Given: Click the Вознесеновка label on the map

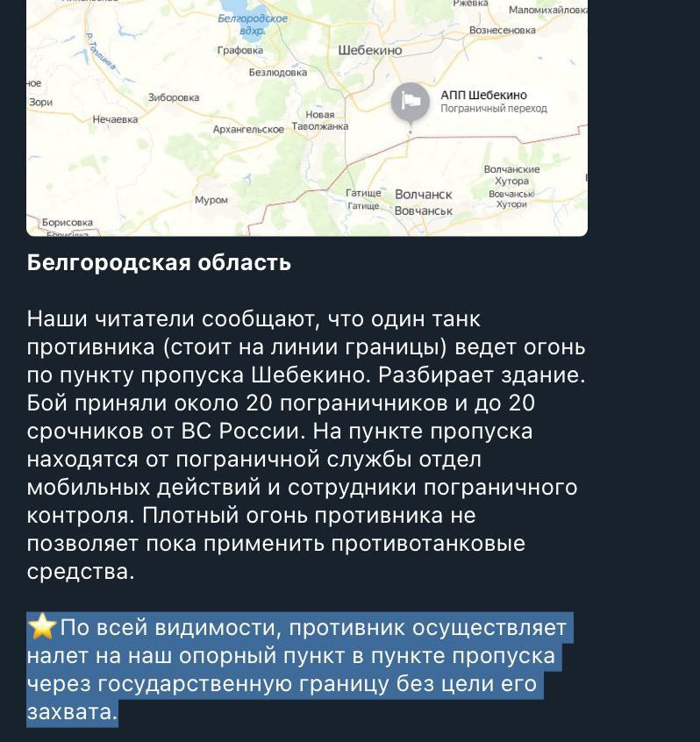Looking at the screenshot, I should pos(502,31).
